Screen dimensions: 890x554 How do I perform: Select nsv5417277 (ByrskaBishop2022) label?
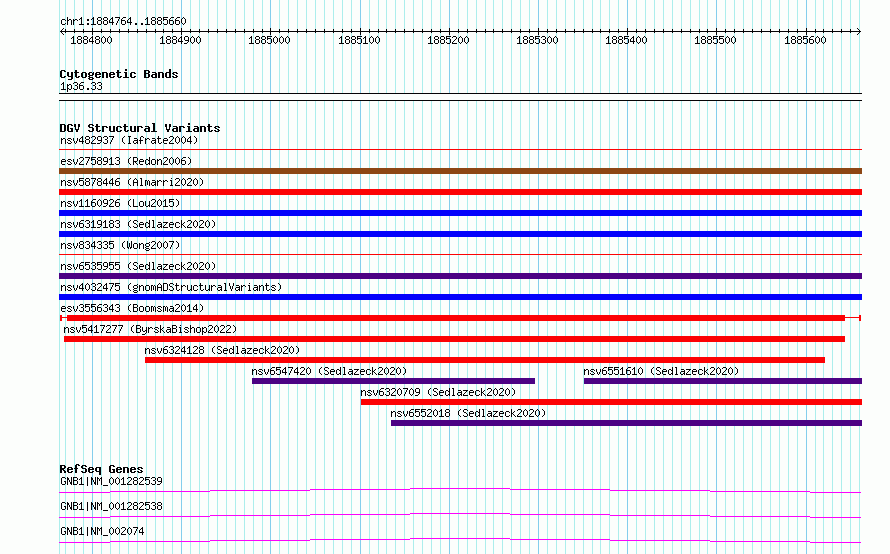[x=150, y=329]
